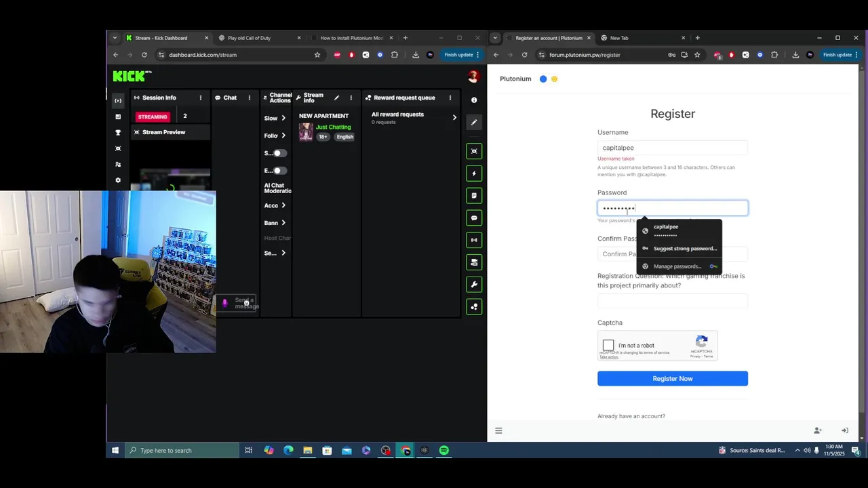Image resolution: width=868 pixels, height=488 pixels.
Task: Expand the Bann option in Channel Actions
Action: pos(275,223)
